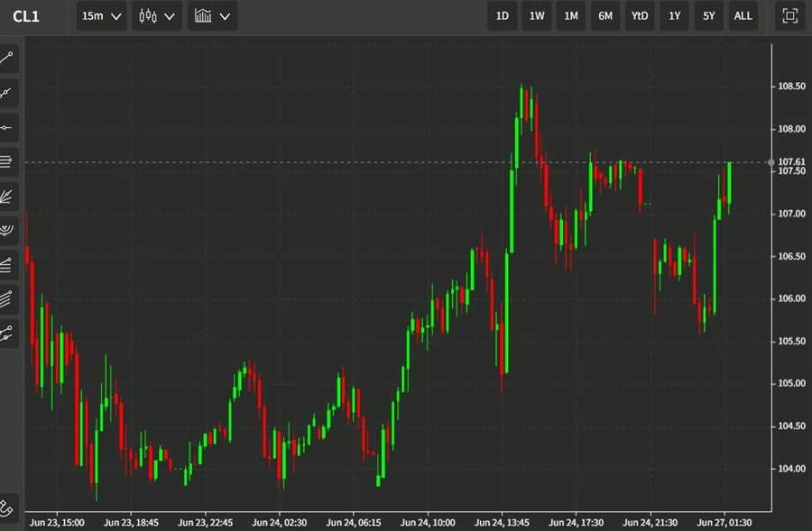
Task: Select the 6M time range
Action: click(605, 16)
